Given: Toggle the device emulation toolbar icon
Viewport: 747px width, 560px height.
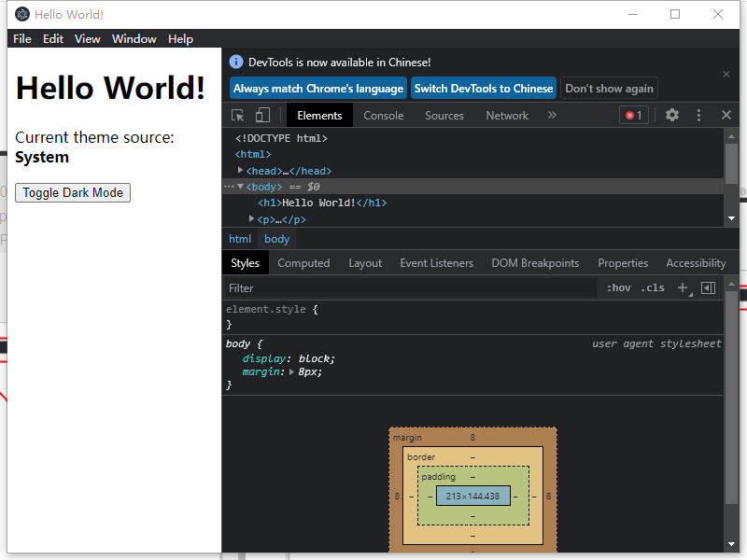Looking at the screenshot, I should (261, 115).
